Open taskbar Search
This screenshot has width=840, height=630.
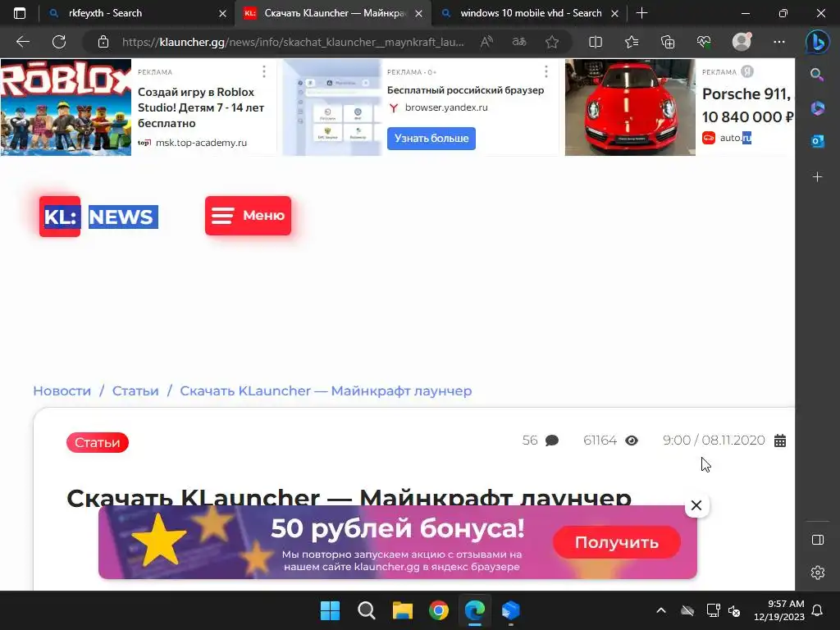coord(367,610)
